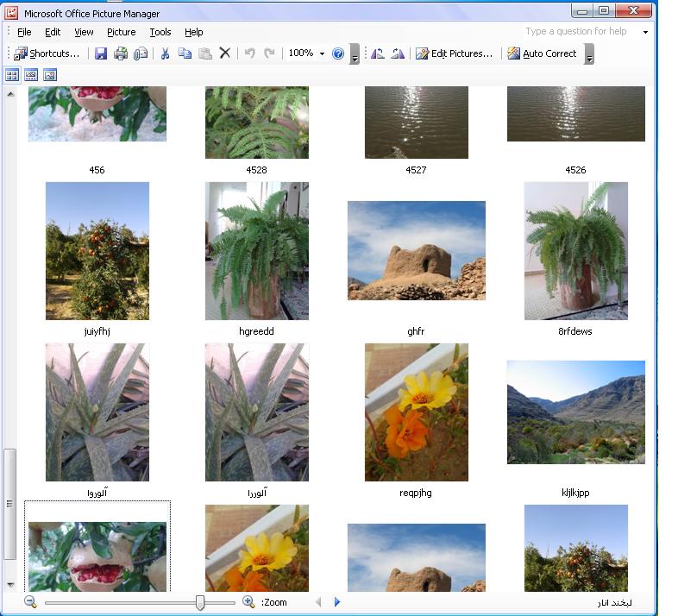Open the Picture menu
678x616 pixels.
click(x=122, y=32)
